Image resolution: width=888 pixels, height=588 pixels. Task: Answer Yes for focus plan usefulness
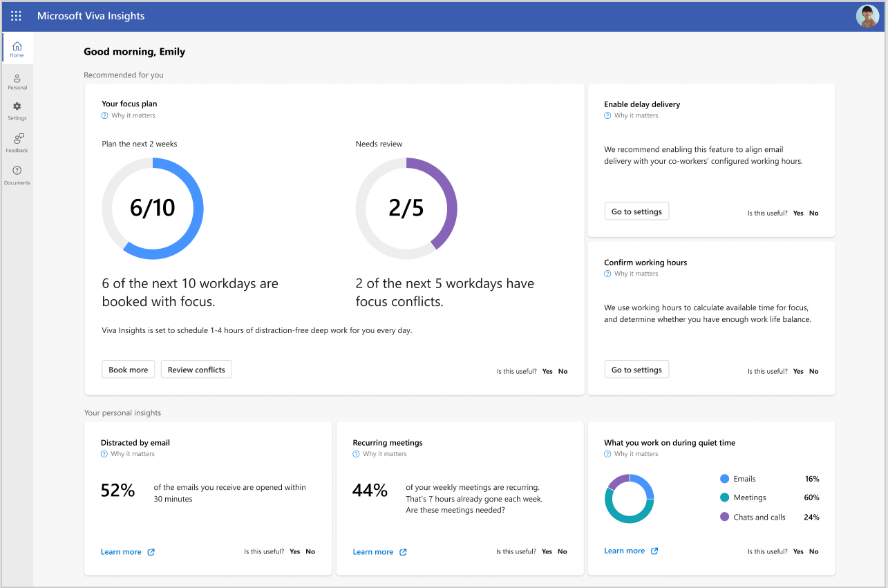(x=547, y=372)
